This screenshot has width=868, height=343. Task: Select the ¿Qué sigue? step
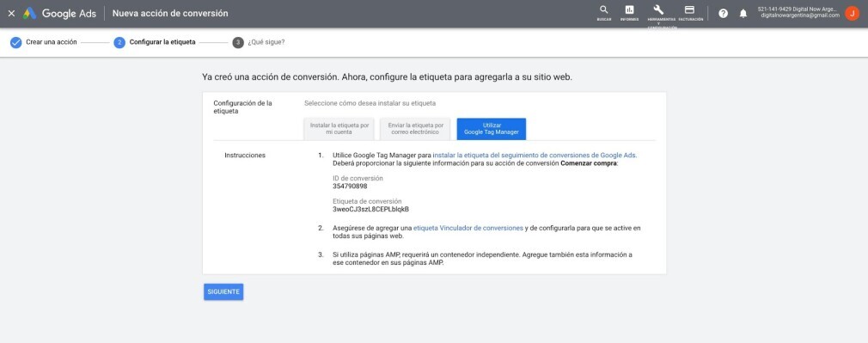point(259,42)
